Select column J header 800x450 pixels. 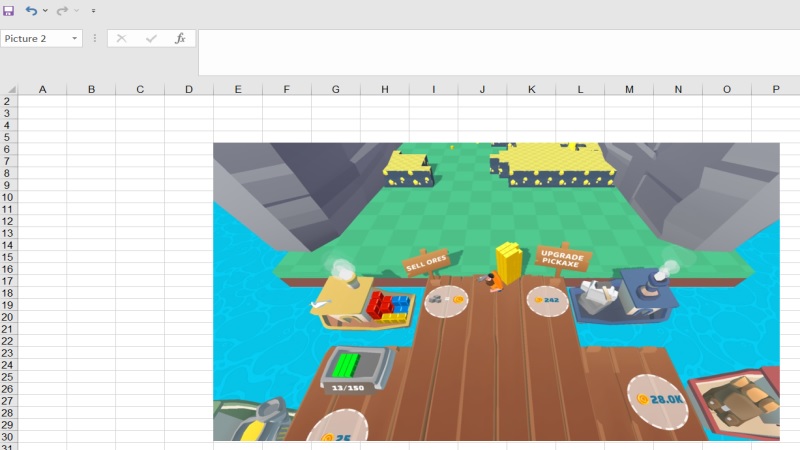point(483,89)
